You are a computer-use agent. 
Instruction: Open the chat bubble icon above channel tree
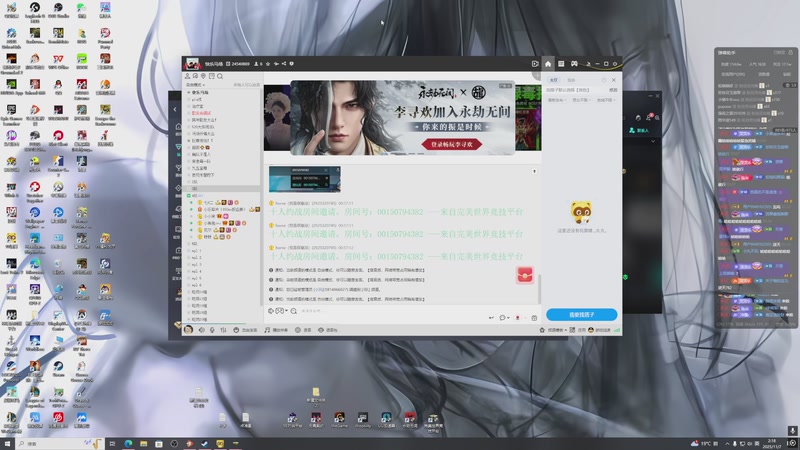(195, 76)
